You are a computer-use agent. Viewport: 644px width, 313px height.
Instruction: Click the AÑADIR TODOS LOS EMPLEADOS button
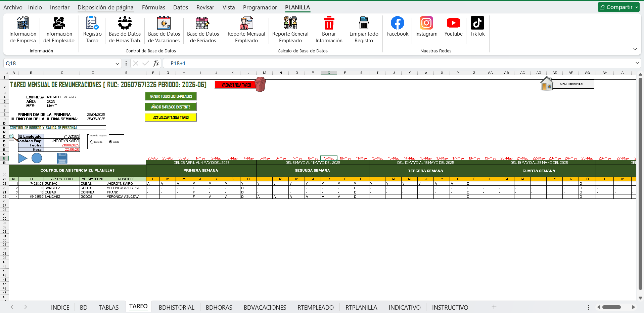[171, 96]
